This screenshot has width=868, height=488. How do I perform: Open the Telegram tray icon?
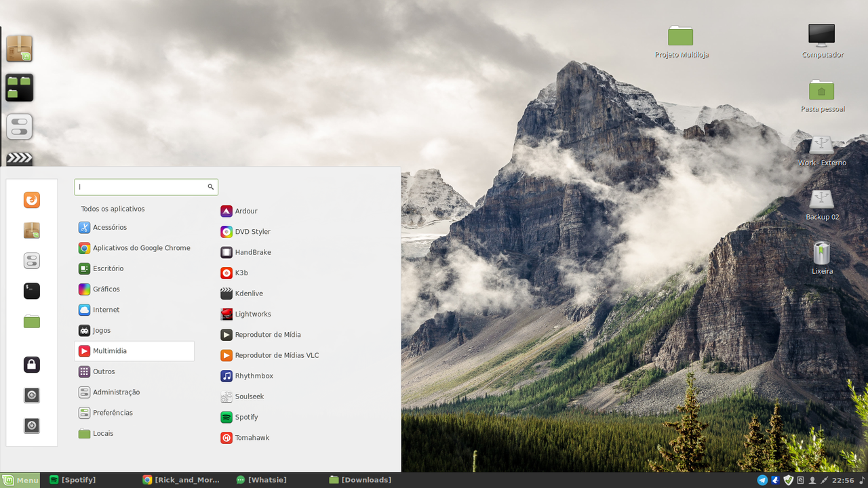(762, 481)
